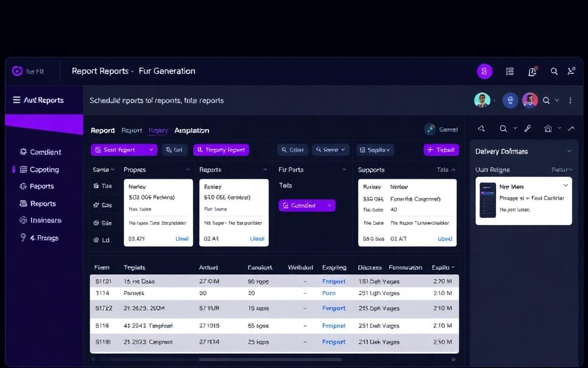Click the phone thumbnail in Nay Men card
Viewport: 588px width, 368px height.
[x=488, y=200]
